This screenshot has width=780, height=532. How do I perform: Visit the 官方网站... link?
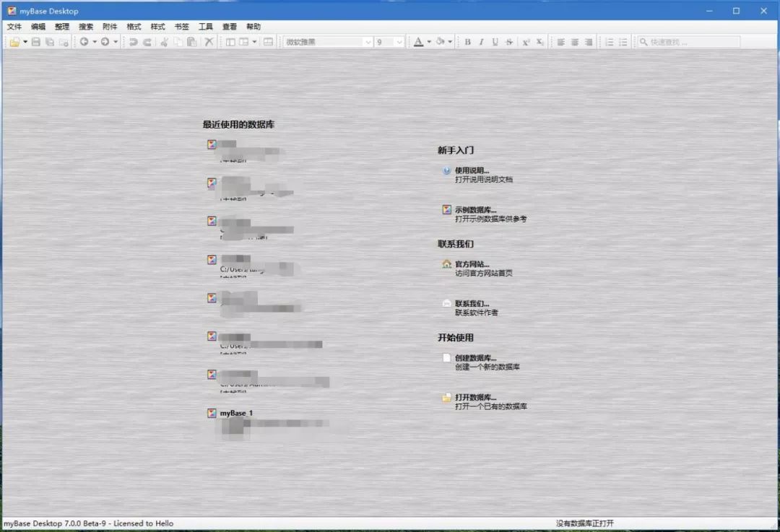pyautogui.click(x=472, y=264)
